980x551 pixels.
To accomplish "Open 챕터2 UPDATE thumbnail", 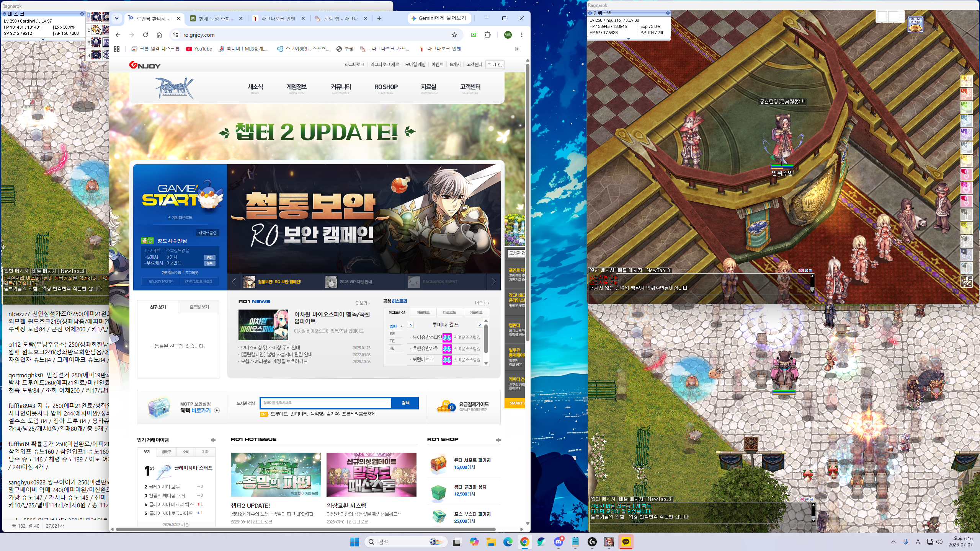I will [276, 474].
